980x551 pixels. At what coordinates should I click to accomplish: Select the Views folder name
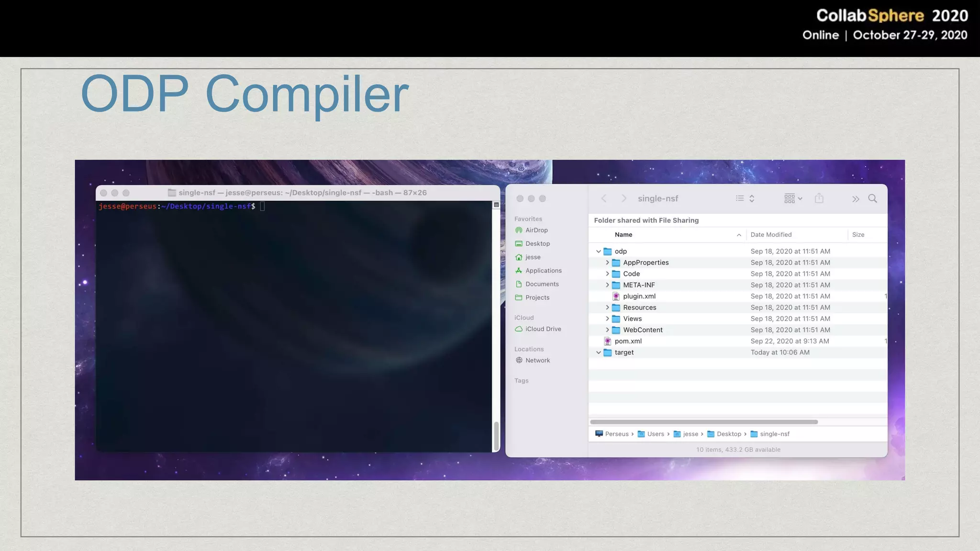click(x=632, y=319)
